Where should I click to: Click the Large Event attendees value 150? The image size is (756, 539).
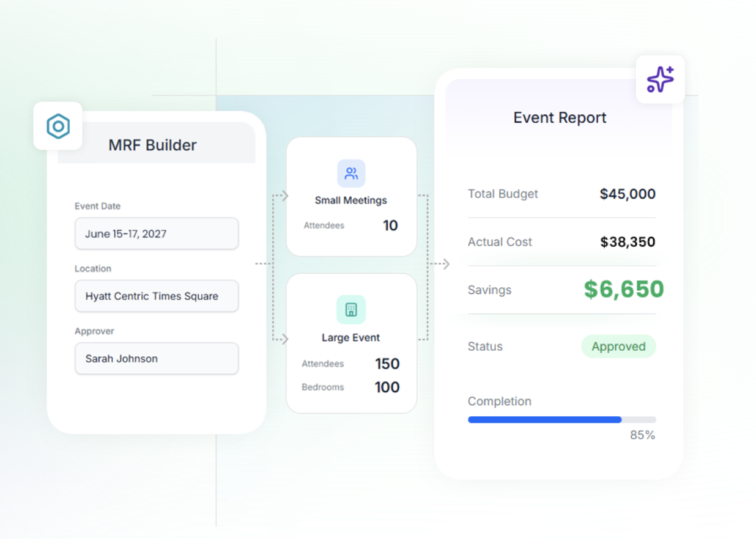click(387, 364)
